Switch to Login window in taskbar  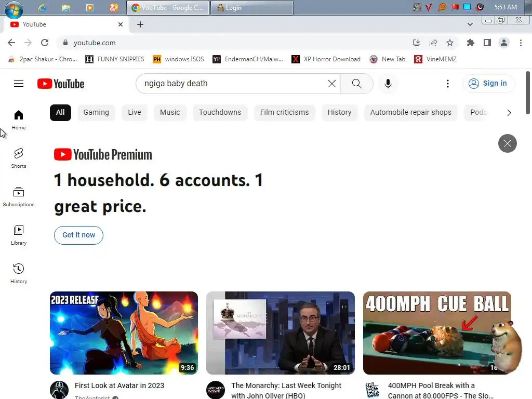coord(252,7)
